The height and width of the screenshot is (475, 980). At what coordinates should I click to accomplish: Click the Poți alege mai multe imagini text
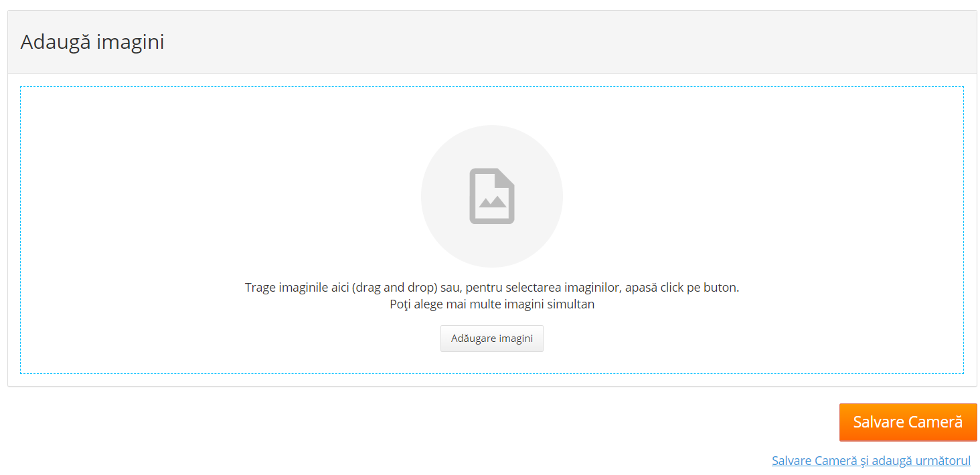click(x=492, y=304)
